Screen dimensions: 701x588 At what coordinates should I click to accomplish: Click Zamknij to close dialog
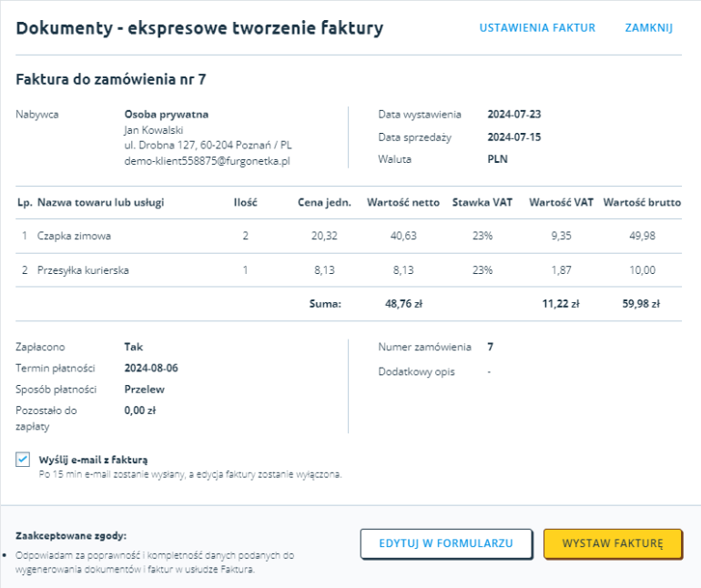(x=648, y=28)
